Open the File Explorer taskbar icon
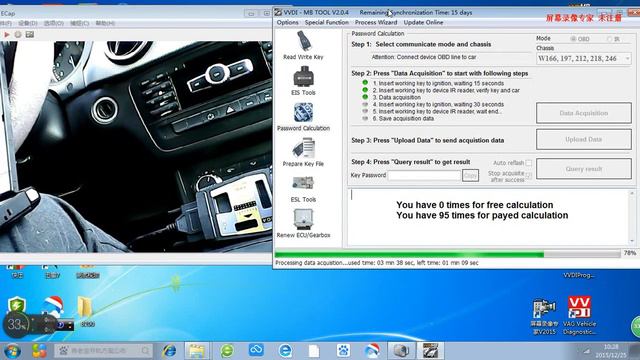This screenshot has width=640, height=360. 196,351
